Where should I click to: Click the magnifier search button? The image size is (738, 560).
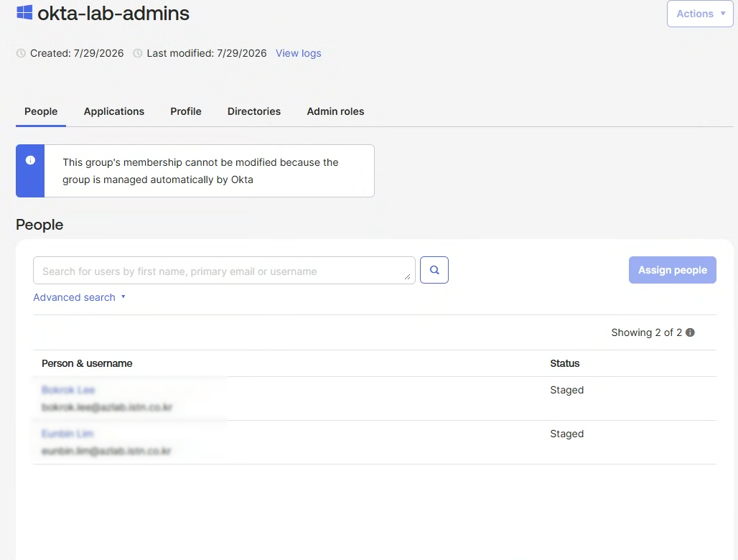434,270
